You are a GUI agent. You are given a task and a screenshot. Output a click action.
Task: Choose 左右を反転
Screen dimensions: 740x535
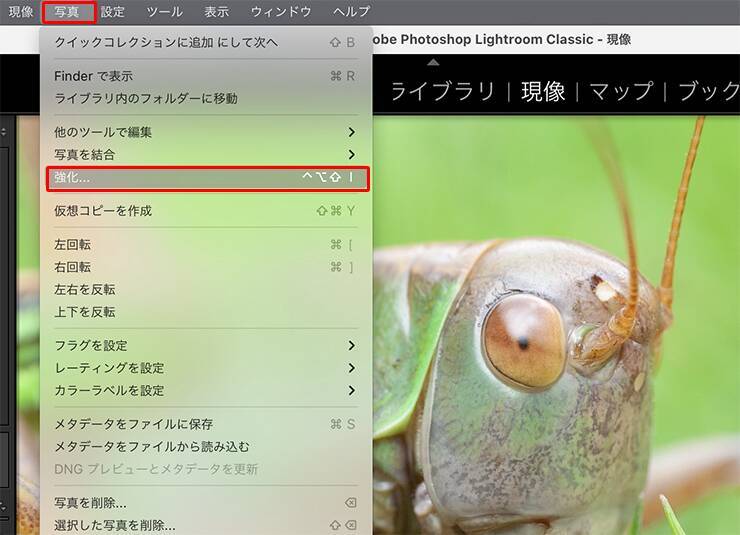[x=206, y=289]
